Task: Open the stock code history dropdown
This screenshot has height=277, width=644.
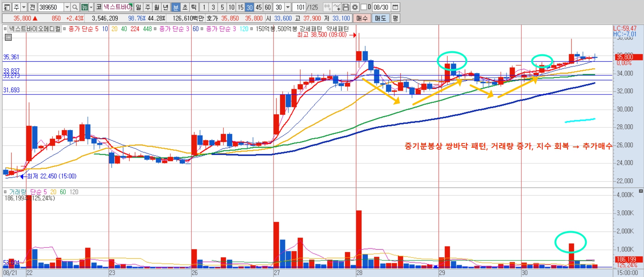Action: (67, 7)
